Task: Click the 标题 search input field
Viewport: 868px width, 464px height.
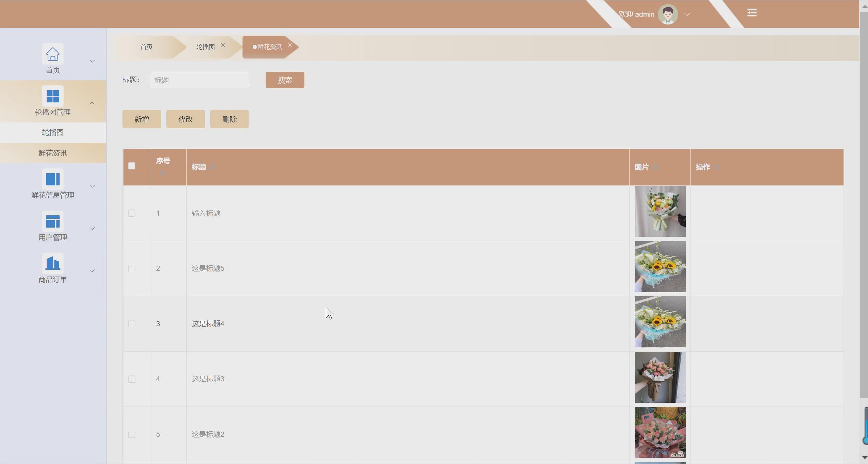Action: [x=199, y=80]
